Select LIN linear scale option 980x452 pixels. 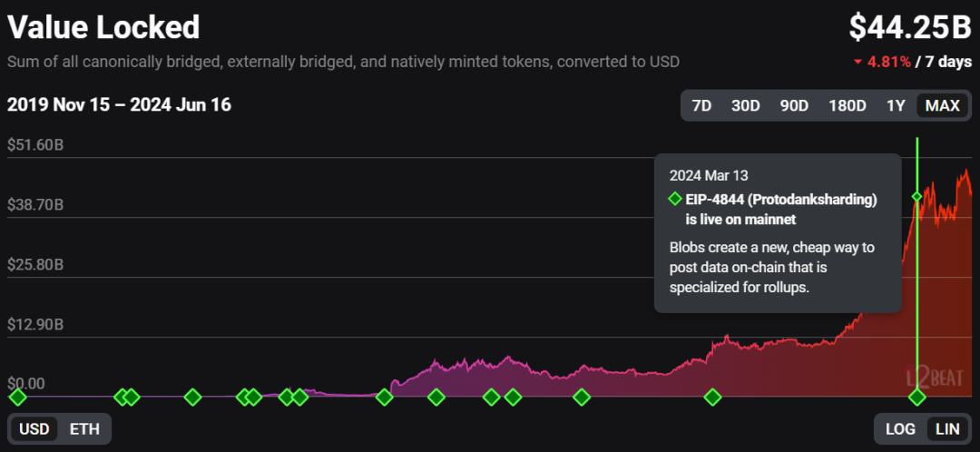click(946, 428)
